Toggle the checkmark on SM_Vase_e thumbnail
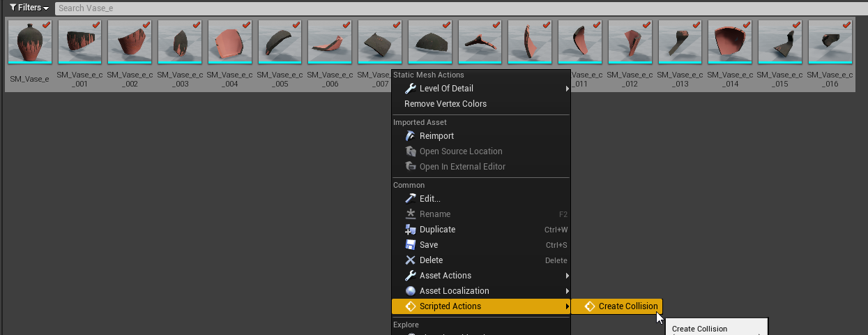868x335 pixels. (47, 25)
